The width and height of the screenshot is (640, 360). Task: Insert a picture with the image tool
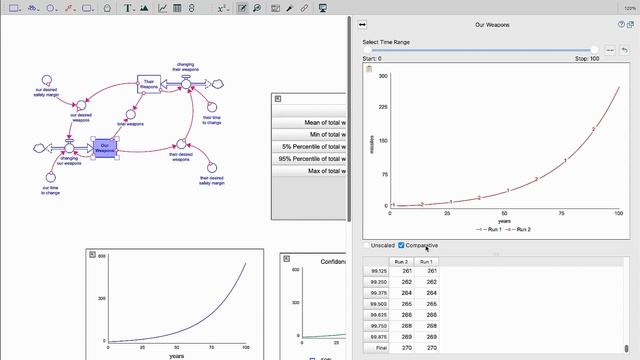144,8
